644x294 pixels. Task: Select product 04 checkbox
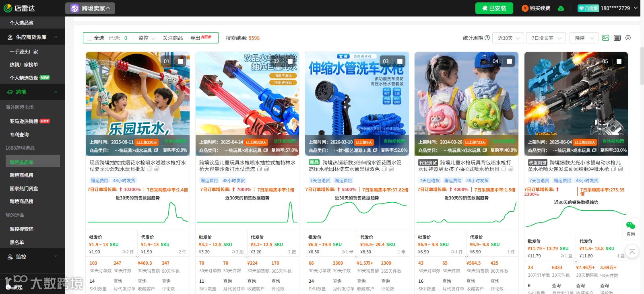pyautogui.click(x=510, y=62)
